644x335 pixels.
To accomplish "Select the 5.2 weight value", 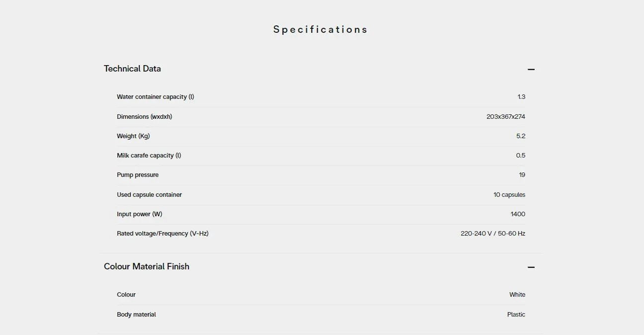I will click(521, 136).
